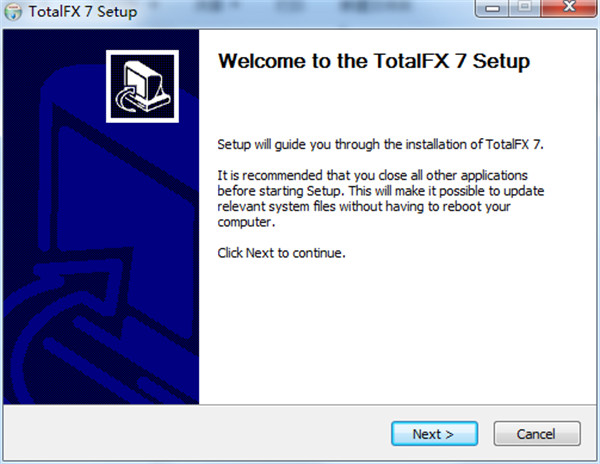Click the 'before starting Setup' text line

coord(380,191)
